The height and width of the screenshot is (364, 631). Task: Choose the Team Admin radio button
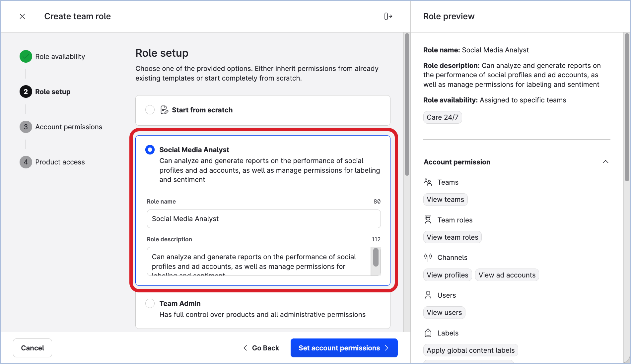point(150,303)
